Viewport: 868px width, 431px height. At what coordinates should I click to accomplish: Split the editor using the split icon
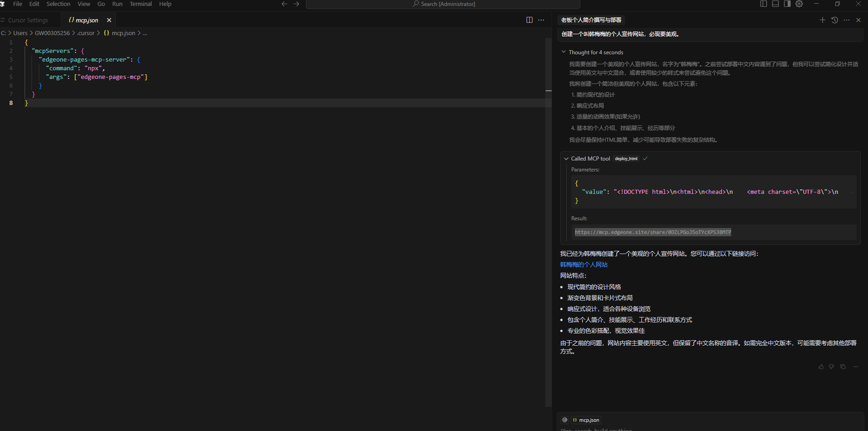529,20
